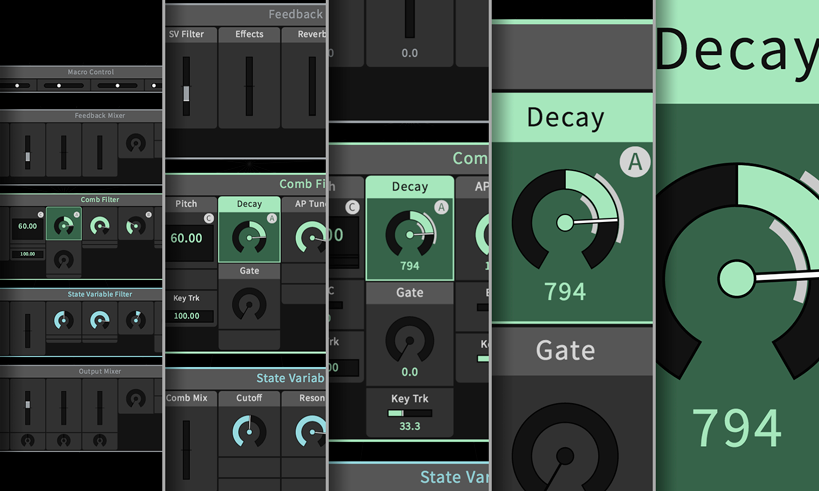The image size is (819, 491).
Task: Click the Gate knob in the fourth panel
Action: click(565, 454)
